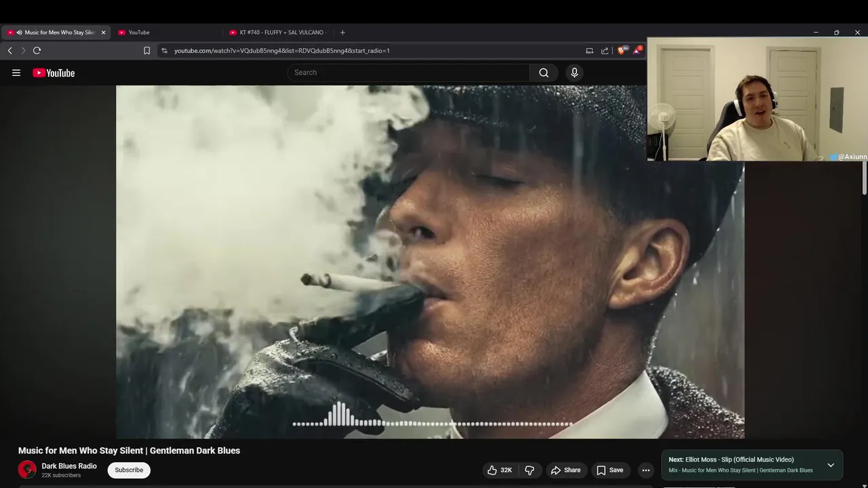The width and height of the screenshot is (868, 488).
Task: Open site settings icon left of URL
Action: click(x=164, y=51)
